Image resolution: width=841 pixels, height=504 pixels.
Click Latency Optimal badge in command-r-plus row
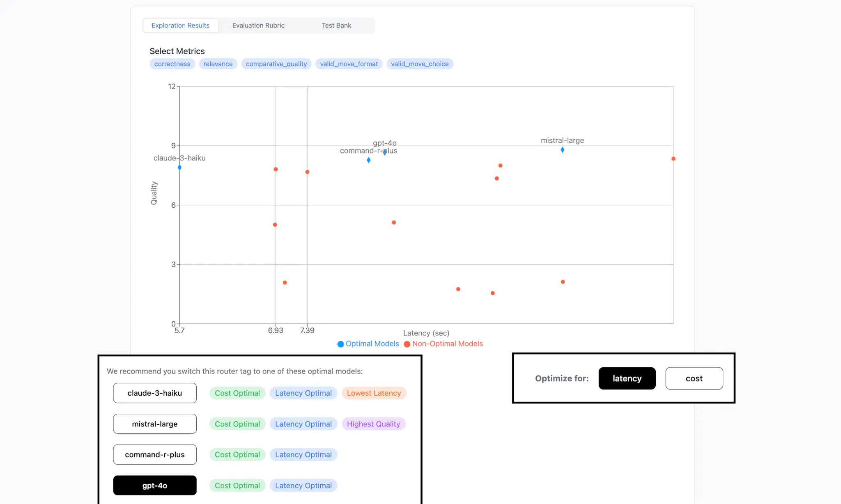click(x=303, y=455)
